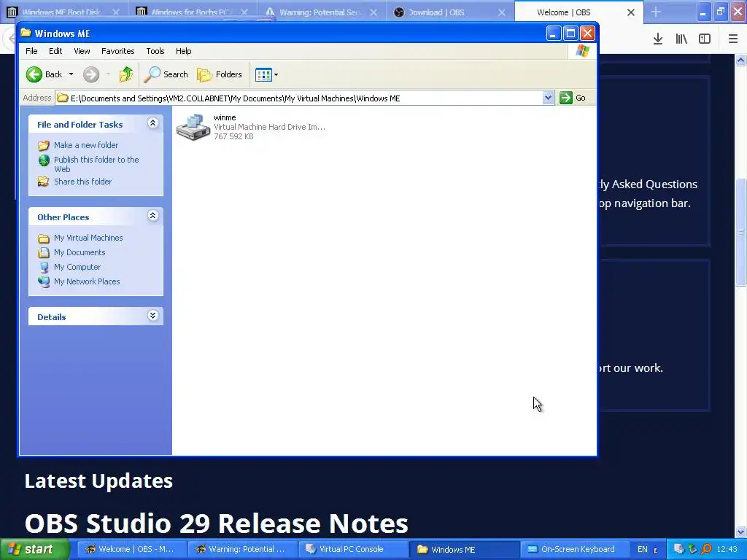Switch to Windows ME Boot Disk browser tab
This screenshot has width=747, height=560.
click(64, 12)
